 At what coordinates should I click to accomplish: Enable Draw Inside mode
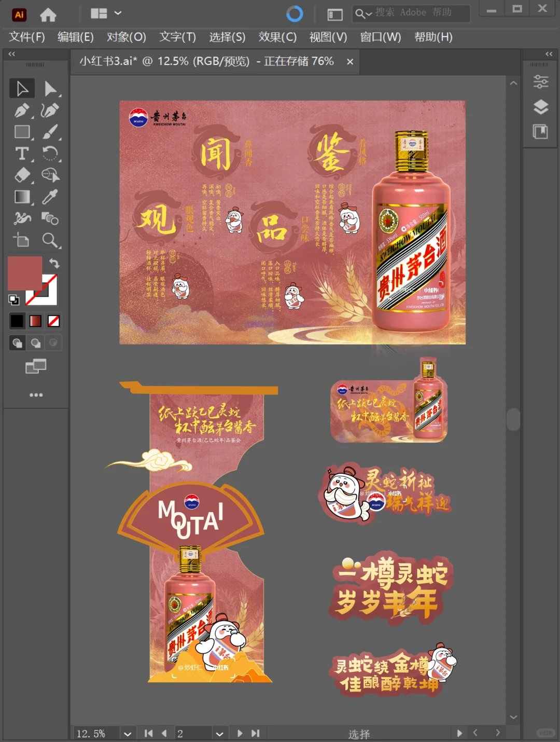(x=53, y=343)
